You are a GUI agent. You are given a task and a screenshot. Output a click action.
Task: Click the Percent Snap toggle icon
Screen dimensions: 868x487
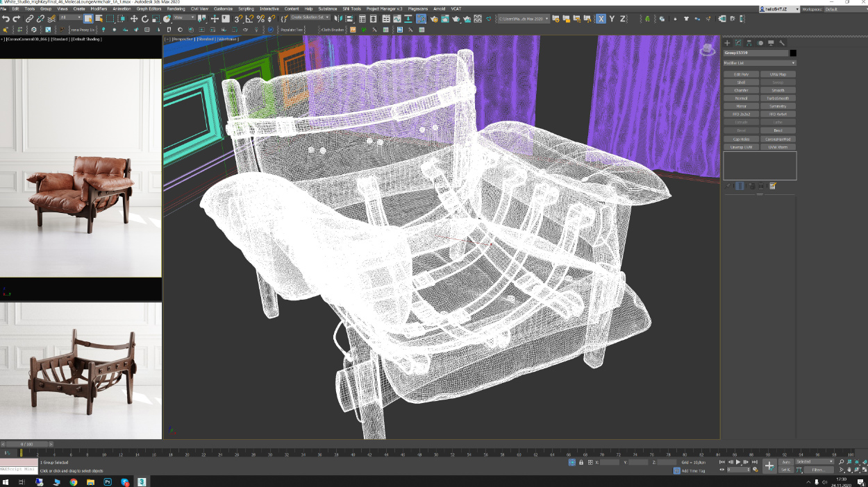click(x=260, y=19)
